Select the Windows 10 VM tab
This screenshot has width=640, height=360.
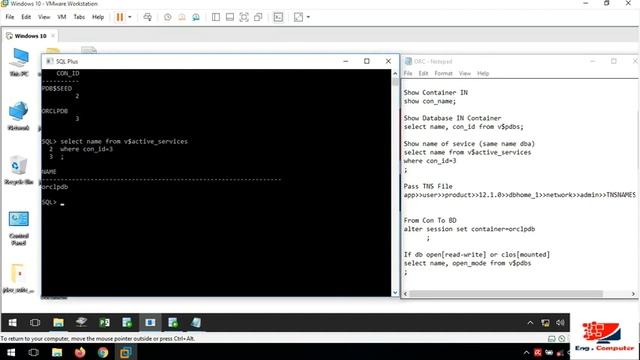click(30, 36)
